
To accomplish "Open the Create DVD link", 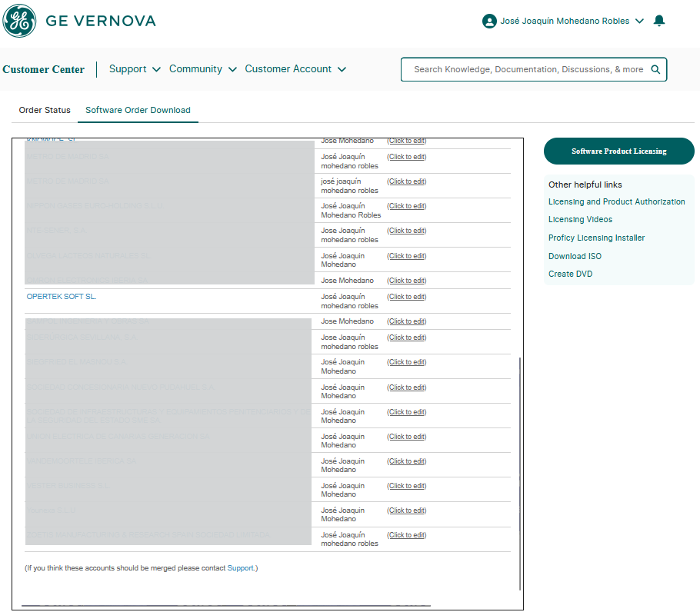I will 571,274.
